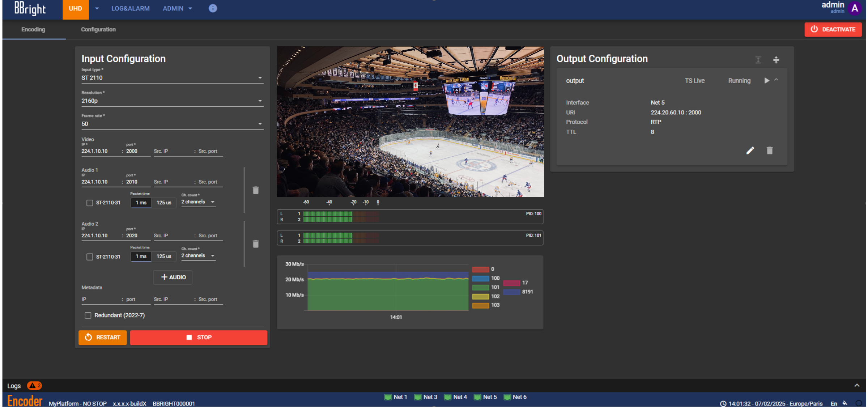Click the collapse-all icon in Output Configuration
The height and width of the screenshot is (407, 868).
click(776, 60)
